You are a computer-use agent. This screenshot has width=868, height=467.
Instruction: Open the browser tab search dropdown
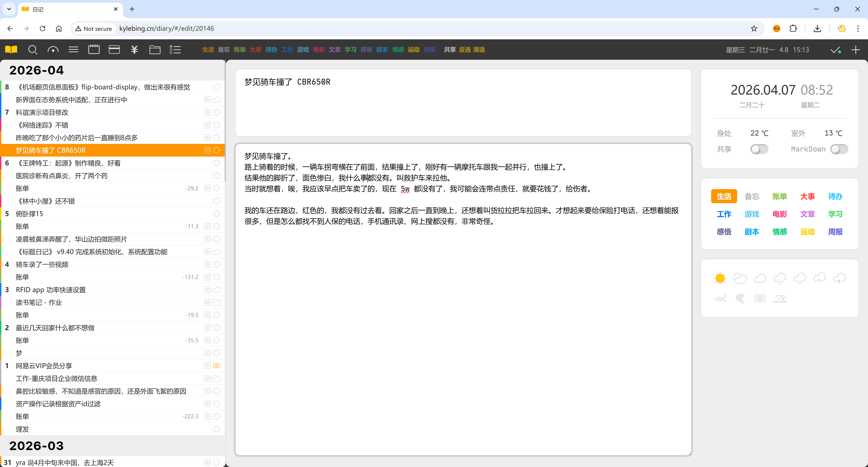9,9
